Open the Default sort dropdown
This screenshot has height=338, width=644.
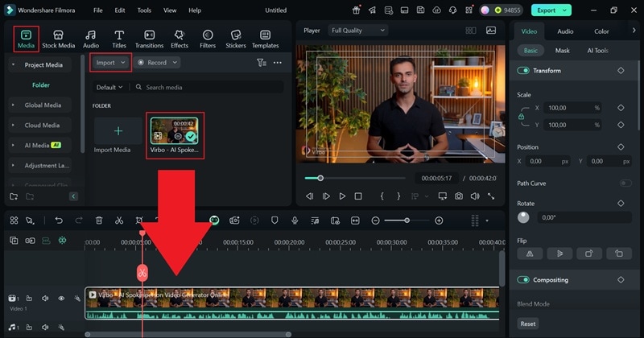(x=109, y=87)
